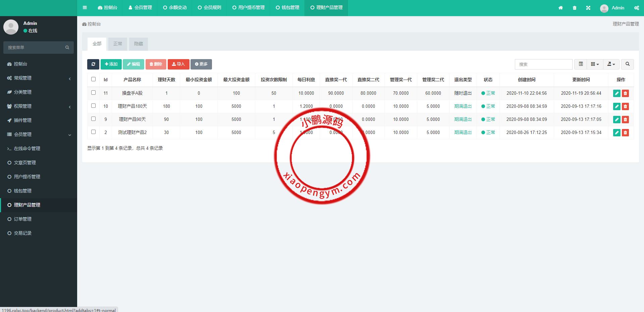Click the home icon in top bar
Screen dimensions: 644x312
(x=560, y=8)
